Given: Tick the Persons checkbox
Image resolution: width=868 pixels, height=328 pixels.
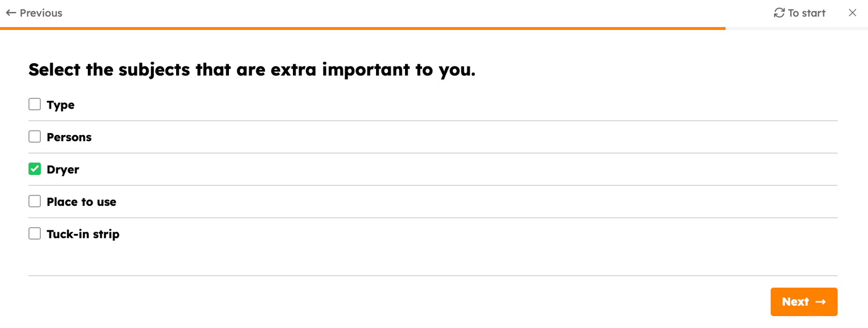Looking at the screenshot, I should pyautogui.click(x=35, y=137).
